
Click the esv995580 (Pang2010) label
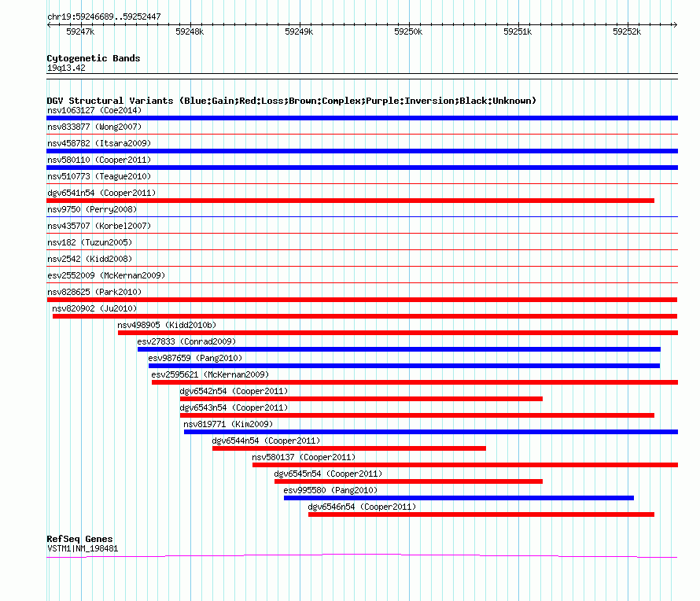pos(330,490)
